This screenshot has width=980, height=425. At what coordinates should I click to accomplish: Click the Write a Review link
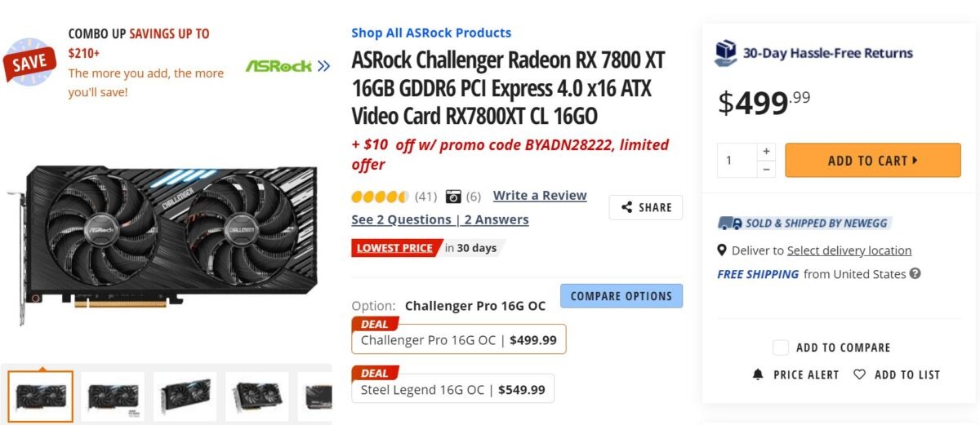540,196
